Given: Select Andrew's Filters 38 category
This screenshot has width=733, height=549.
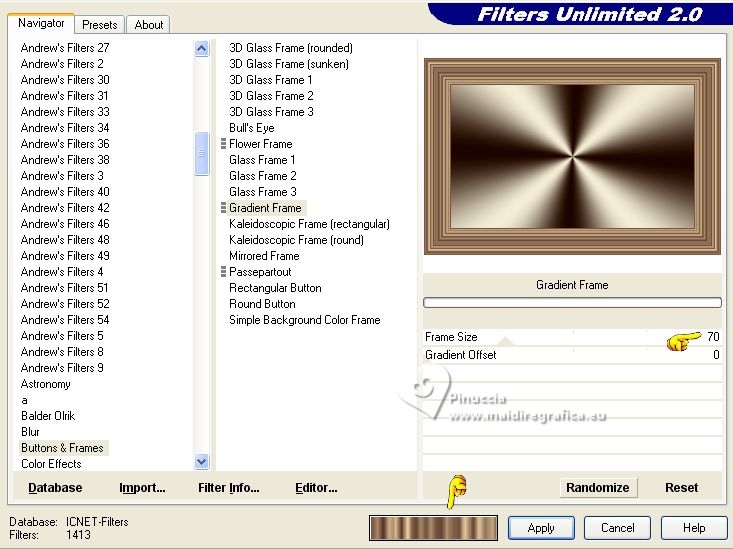Looking at the screenshot, I should click(x=65, y=160).
